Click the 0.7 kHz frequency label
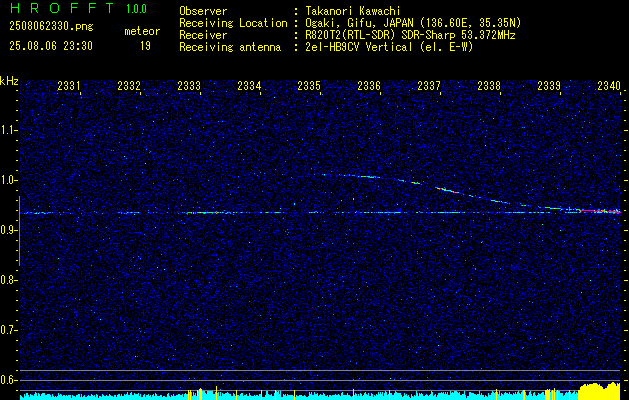629x400 pixels. [x=8, y=330]
